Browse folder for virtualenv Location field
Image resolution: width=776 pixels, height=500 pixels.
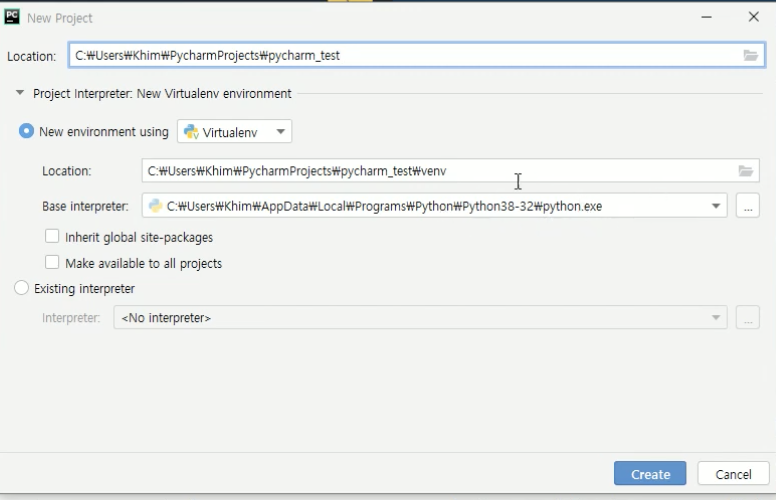pyautogui.click(x=745, y=171)
